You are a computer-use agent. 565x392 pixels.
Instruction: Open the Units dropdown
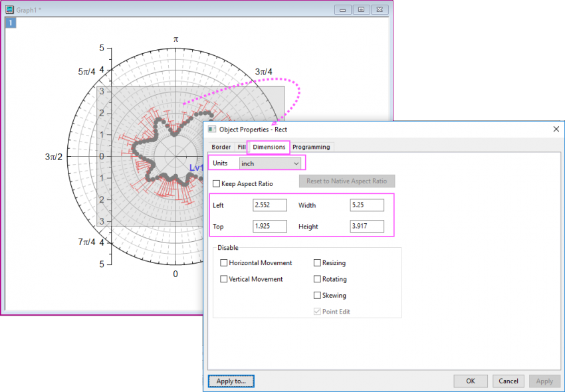[271, 163]
